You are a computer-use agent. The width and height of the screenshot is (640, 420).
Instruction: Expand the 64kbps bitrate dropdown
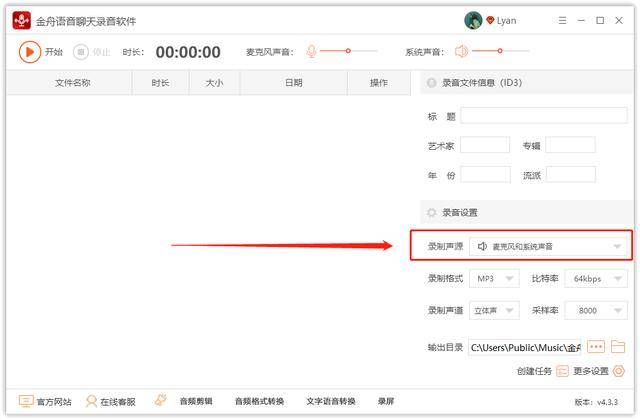596,278
